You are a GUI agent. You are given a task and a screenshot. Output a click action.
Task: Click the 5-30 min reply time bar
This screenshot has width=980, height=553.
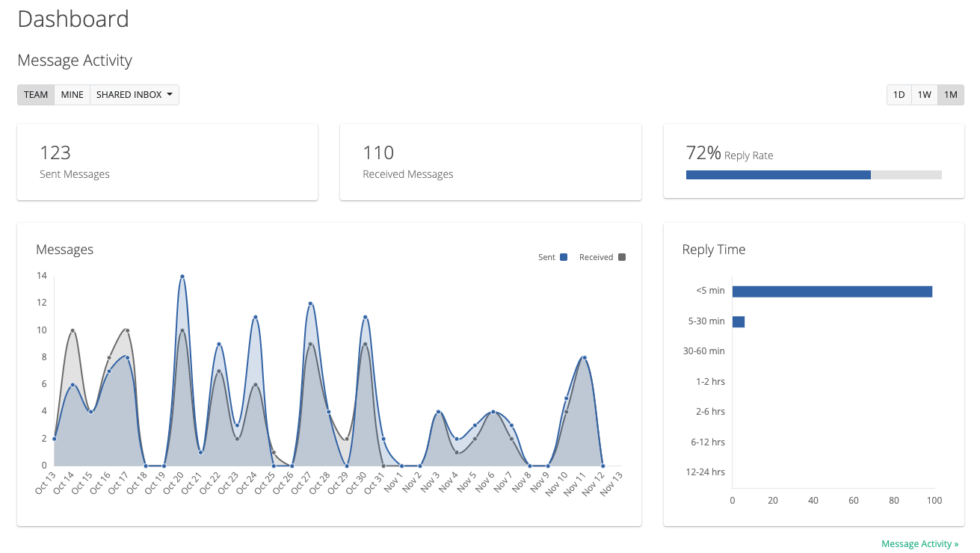[739, 321]
